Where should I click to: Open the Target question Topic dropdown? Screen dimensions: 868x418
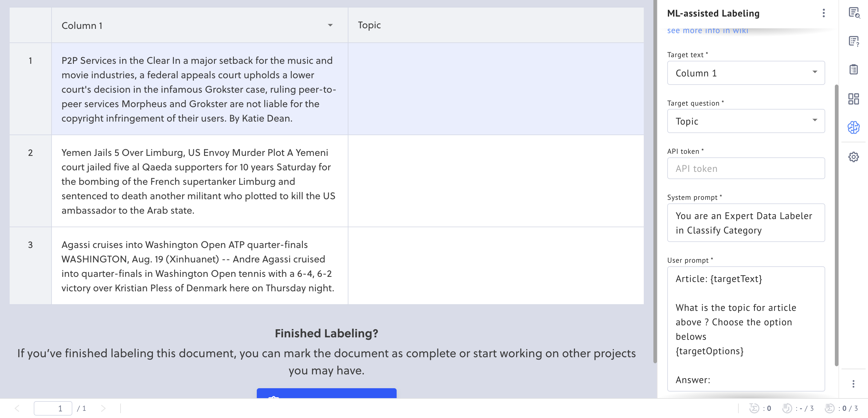746,121
